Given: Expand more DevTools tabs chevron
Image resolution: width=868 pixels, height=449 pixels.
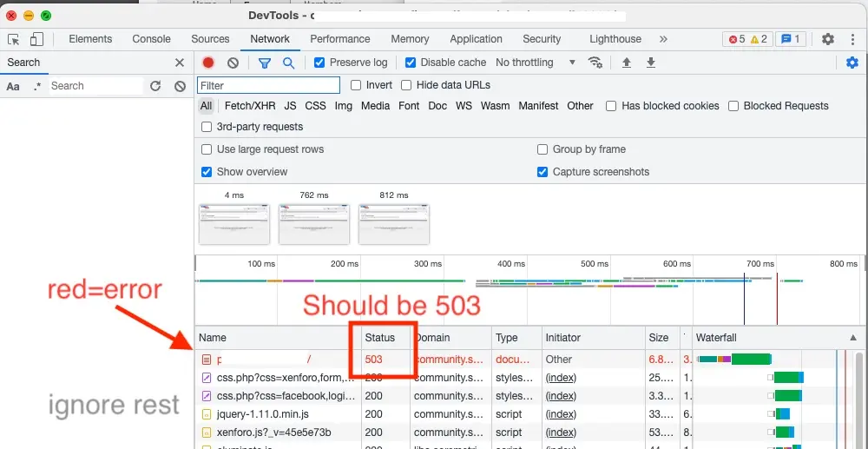Looking at the screenshot, I should click(663, 39).
